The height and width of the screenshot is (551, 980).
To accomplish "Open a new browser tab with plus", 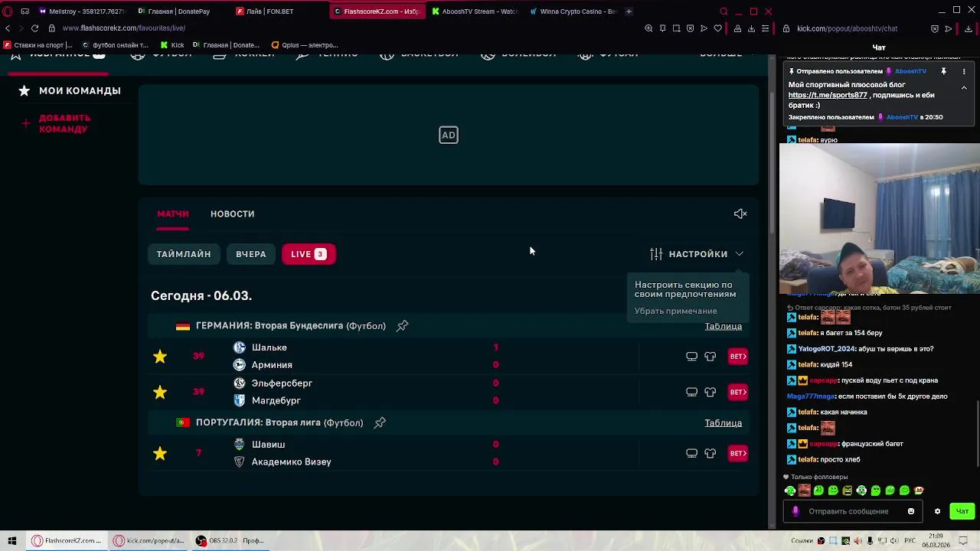I will point(629,11).
